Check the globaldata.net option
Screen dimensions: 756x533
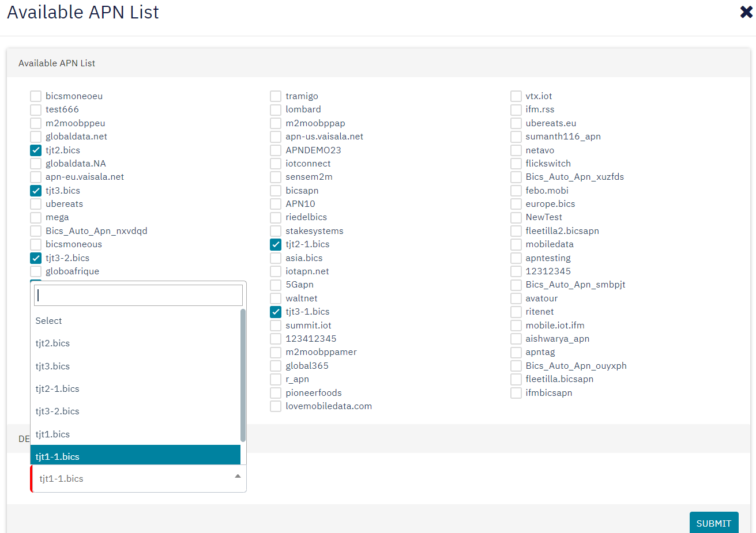pos(36,136)
